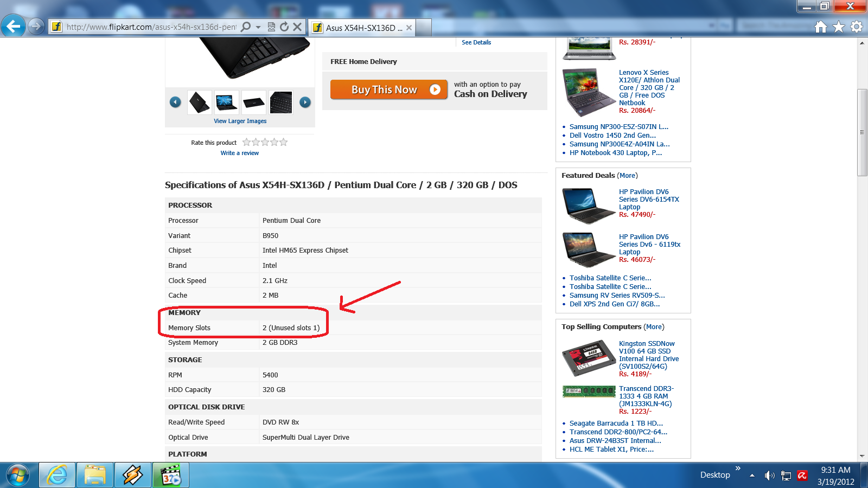Show hidden tray icons with the up arrow
This screenshot has height=488, width=868.
tap(752, 476)
